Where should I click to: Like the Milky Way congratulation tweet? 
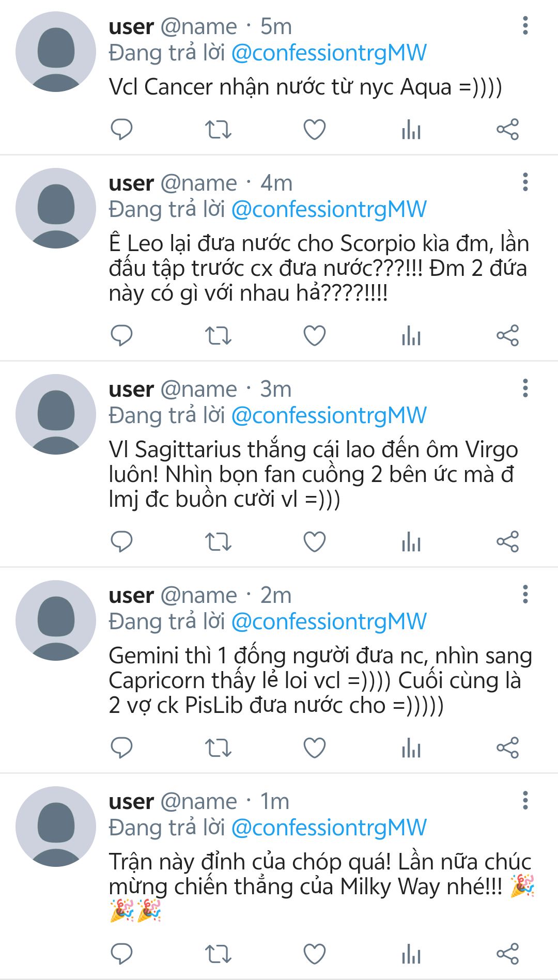(314, 954)
